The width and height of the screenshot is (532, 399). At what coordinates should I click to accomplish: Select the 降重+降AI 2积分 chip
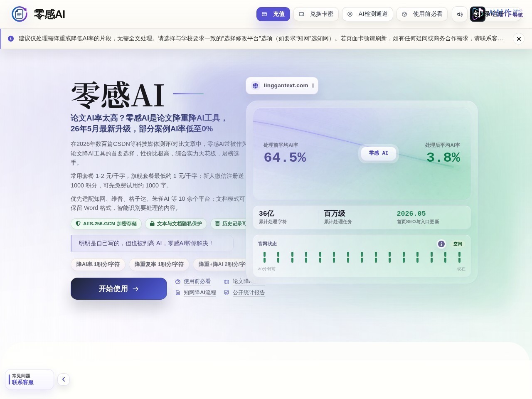220,264
